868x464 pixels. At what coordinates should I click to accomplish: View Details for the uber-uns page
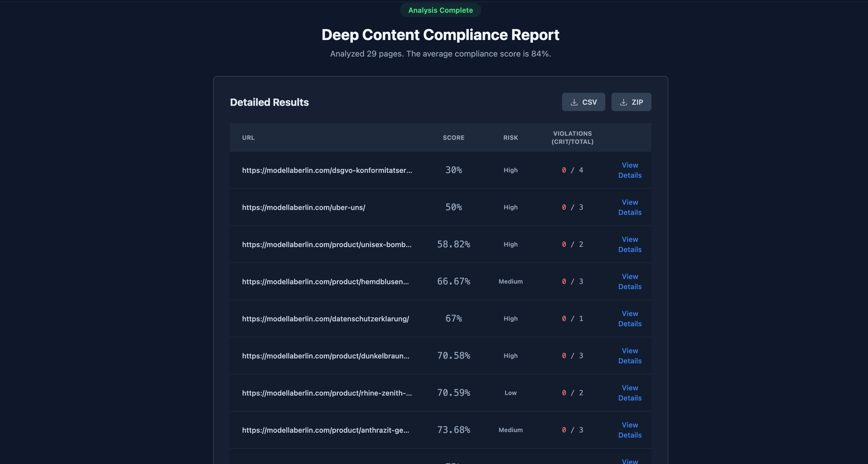pos(629,207)
